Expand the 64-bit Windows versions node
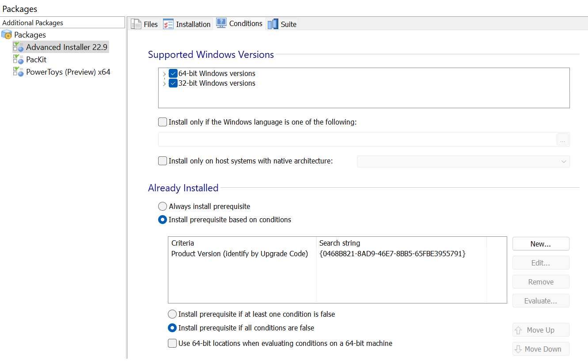The height and width of the screenshot is (364, 588). pyautogui.click(x=165, y=74)
